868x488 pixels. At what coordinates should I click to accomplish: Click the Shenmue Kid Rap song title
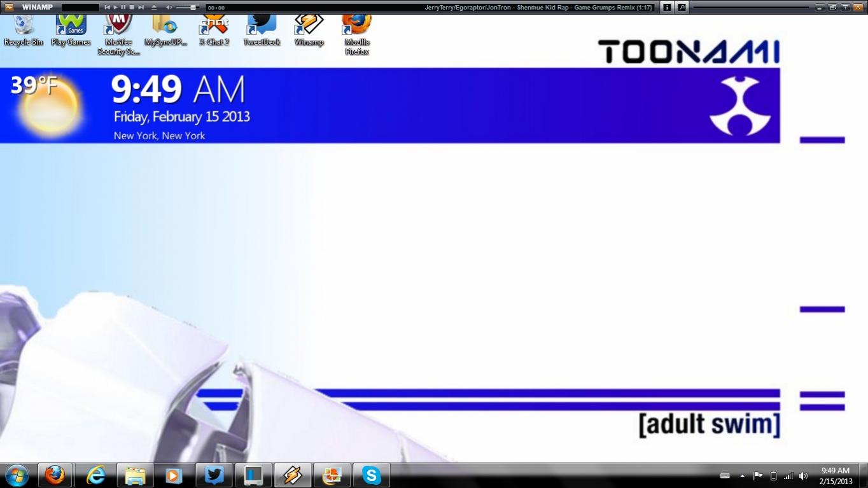[540, 8]
